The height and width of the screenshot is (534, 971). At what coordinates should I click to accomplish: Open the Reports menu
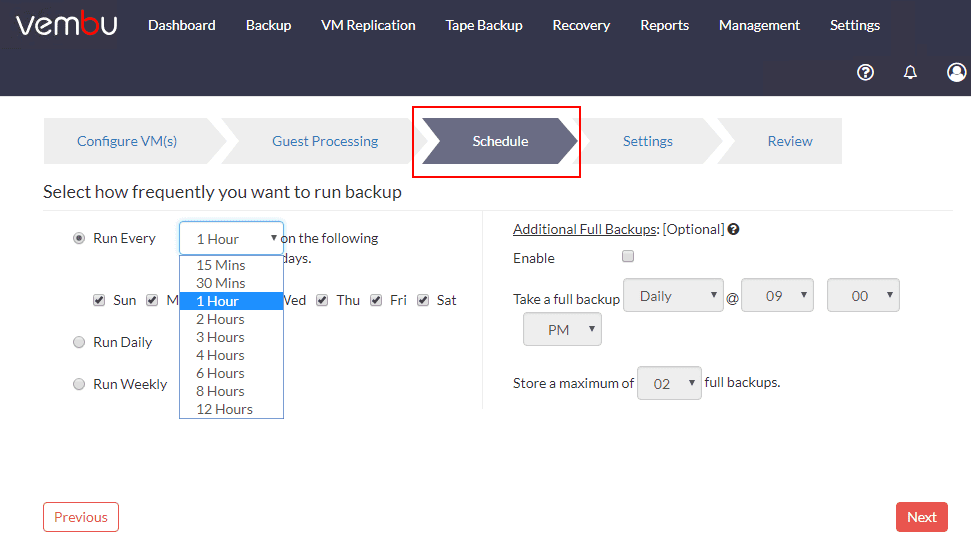pyautogui.click(x=664, y=25)
